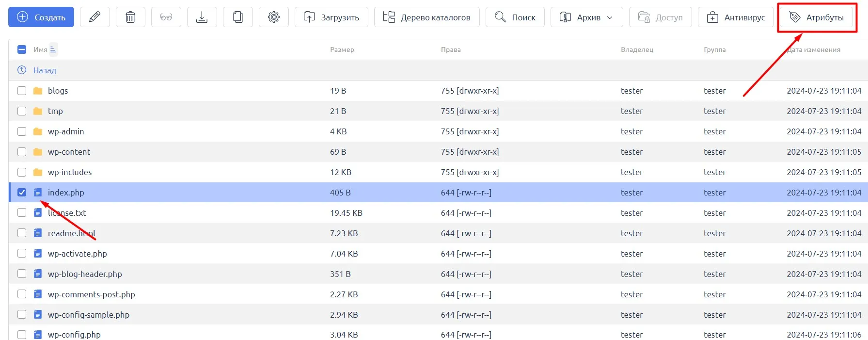Click the Загрузить upload button
The width and height of the screenshot is (868, 340).
pos(331,17)
